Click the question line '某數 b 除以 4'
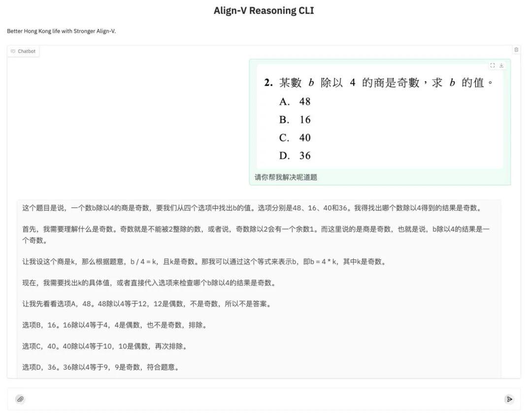The image size is (532, 416). click(378, 82)
